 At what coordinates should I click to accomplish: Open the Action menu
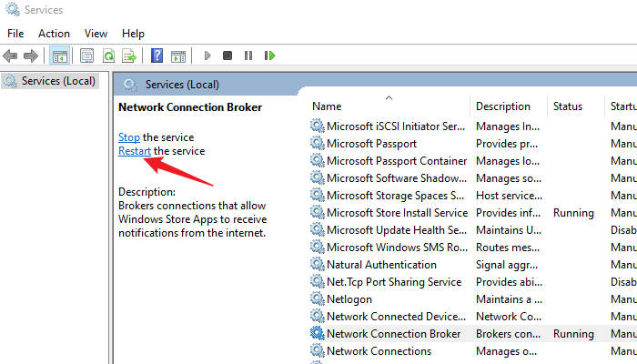click(54, 34)
